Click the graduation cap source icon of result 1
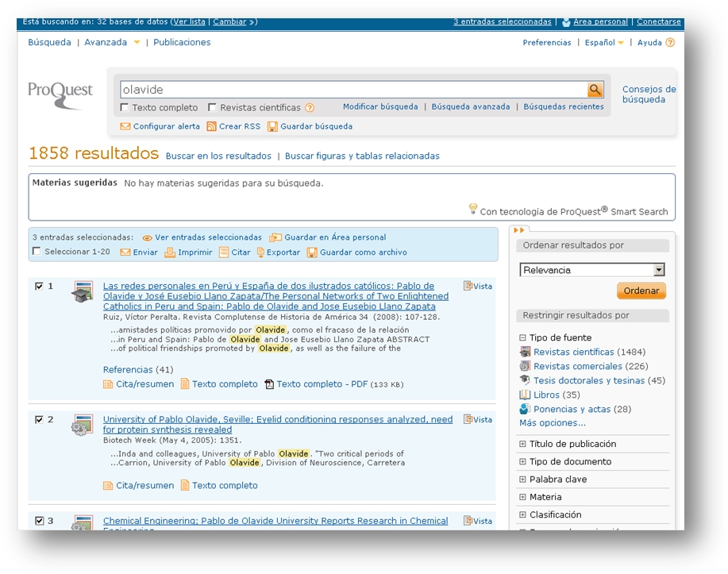728x574 pixels. click(x=83, y=291)
